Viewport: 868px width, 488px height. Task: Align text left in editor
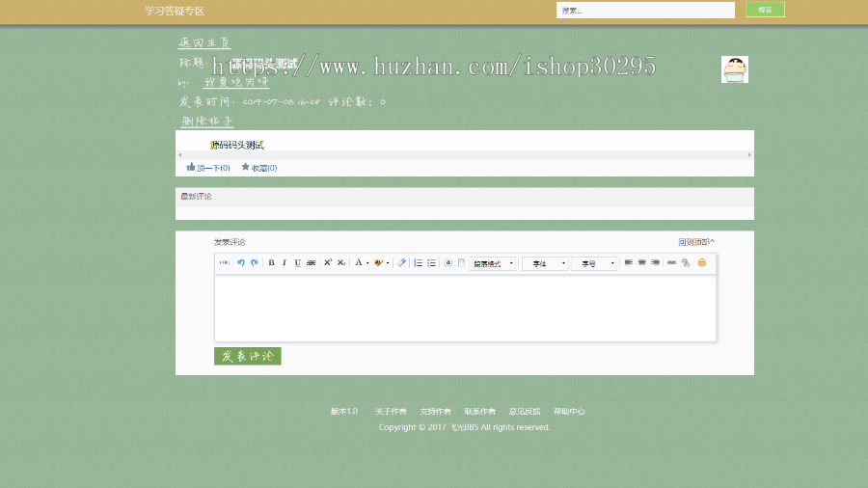tap(628, 263)
